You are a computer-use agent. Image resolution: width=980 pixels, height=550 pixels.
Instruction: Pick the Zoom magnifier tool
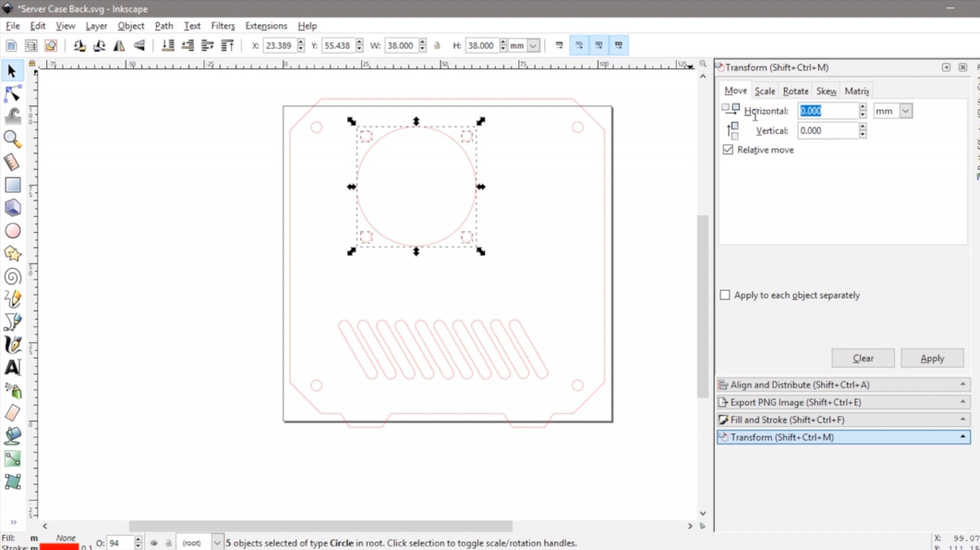click(12, 139)
